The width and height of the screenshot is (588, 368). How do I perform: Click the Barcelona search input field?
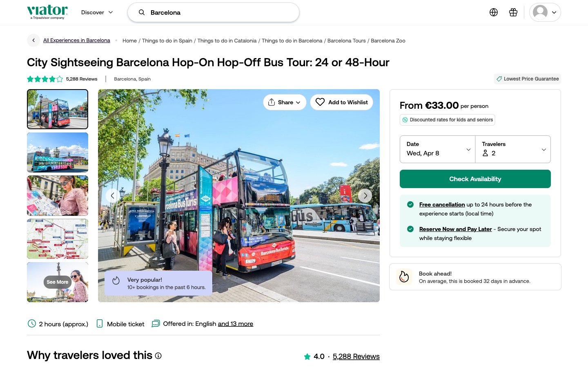[220, 12]
